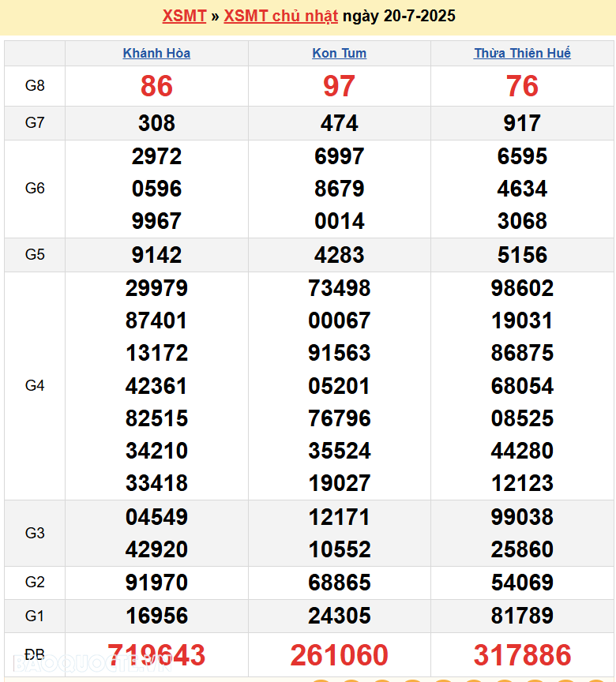
Task: Select Khánh Hòa special prize 719643
Action: pyautogui.click(x=156, y=655)
